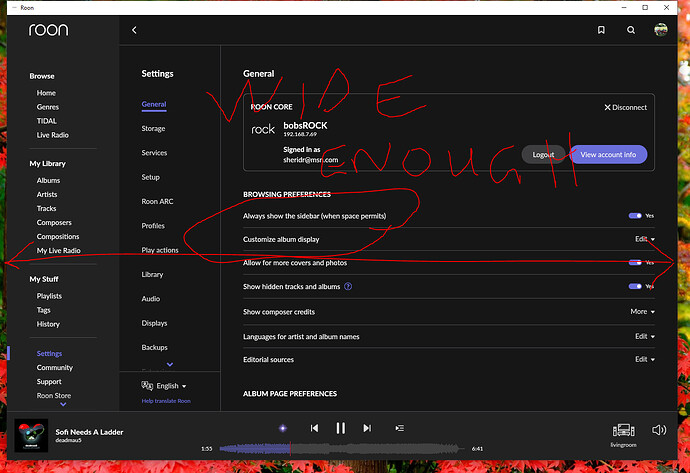Disable Allow for more covers and photos
Image resolution: width=690 pixels, height=473 pixels.
point(635,263)
